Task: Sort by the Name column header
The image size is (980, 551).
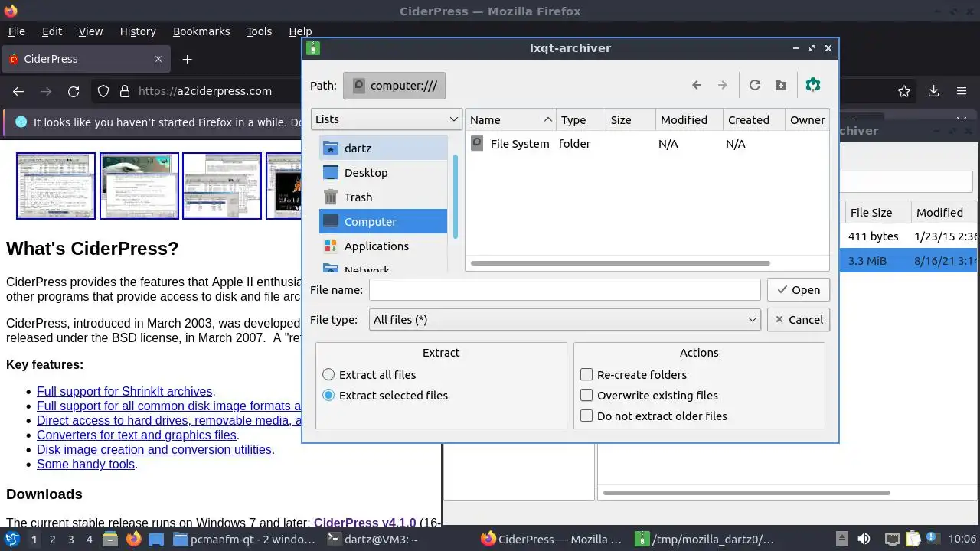Action: (511, 120)
